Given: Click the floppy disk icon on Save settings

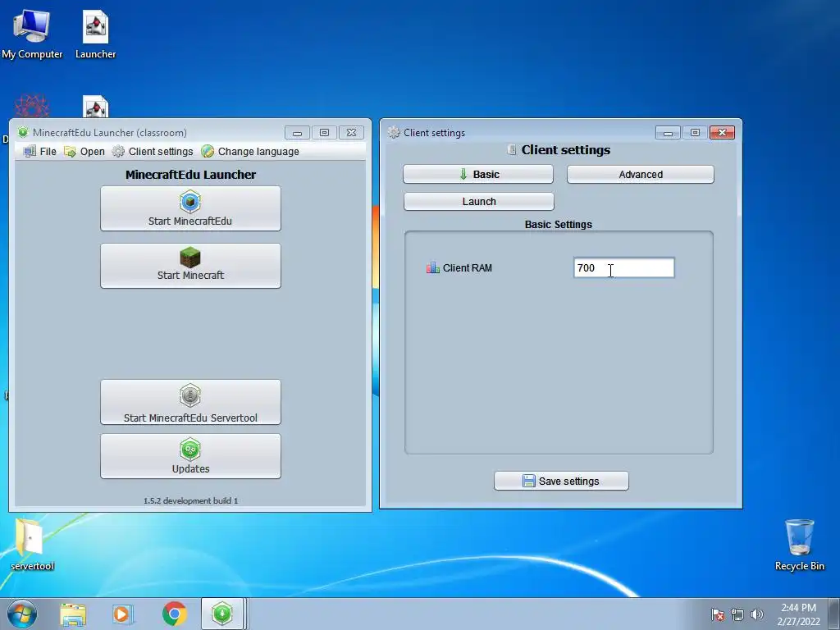Looking at the screenshot, I should click(x=529, y=481).
